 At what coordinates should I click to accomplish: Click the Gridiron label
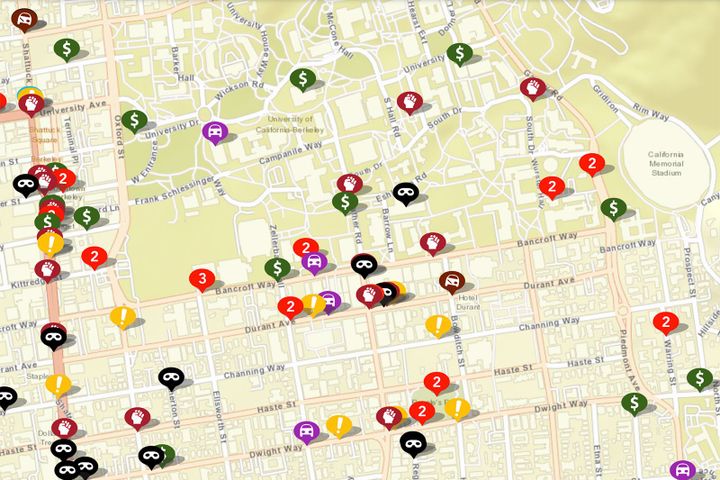click(605, 99)
